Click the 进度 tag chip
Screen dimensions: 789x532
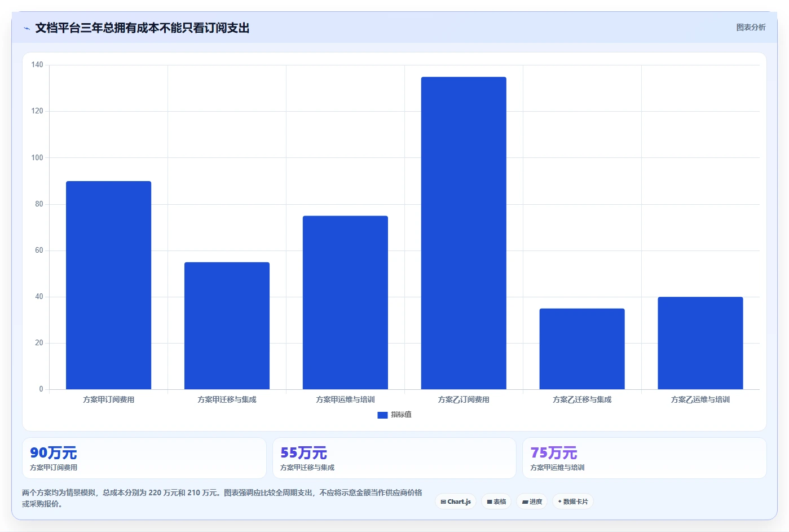tap(532, 502)
